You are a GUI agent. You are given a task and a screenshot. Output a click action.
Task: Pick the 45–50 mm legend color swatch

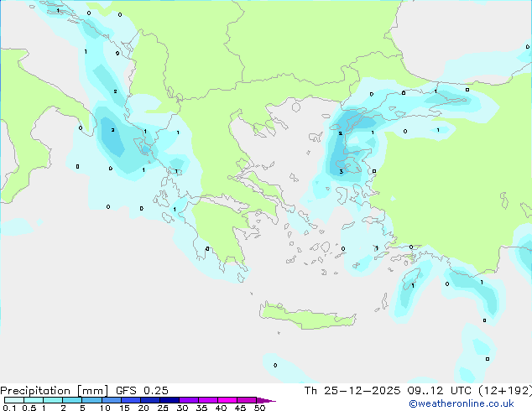[247, 400]
